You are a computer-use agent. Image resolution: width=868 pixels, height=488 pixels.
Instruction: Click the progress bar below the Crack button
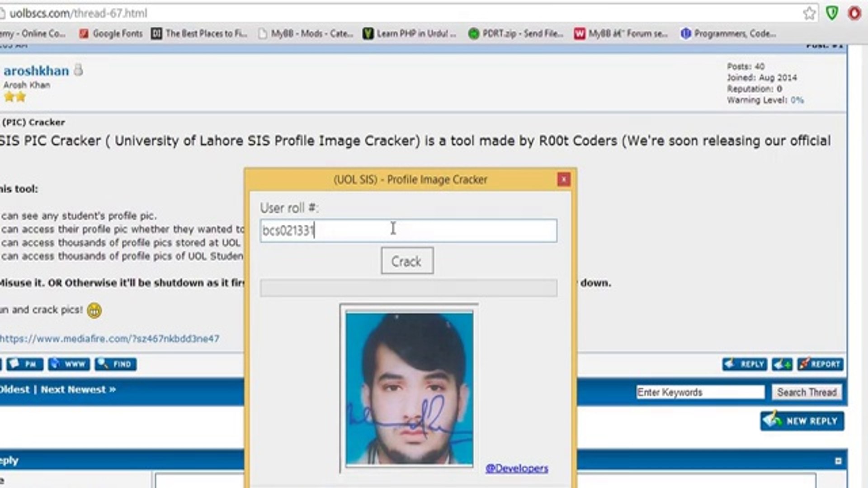pos(408,288)
